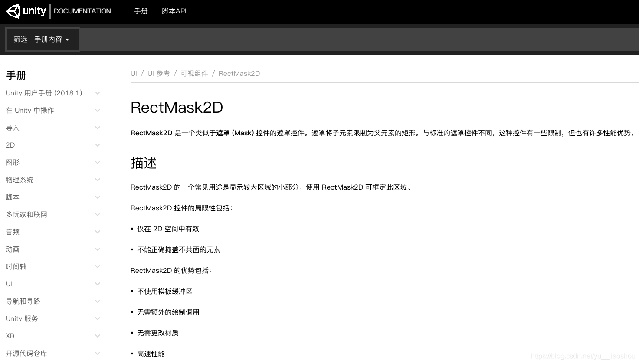This screenshot has height=364, width=639.
Task: Open 时间轴 sidebar item
Action: 16,267
